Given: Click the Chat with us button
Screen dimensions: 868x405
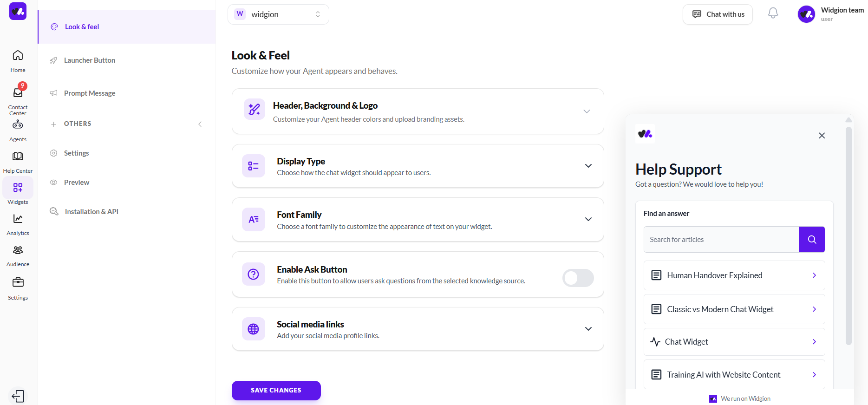Looking at the screenshot, I should (x=718, y=14).
